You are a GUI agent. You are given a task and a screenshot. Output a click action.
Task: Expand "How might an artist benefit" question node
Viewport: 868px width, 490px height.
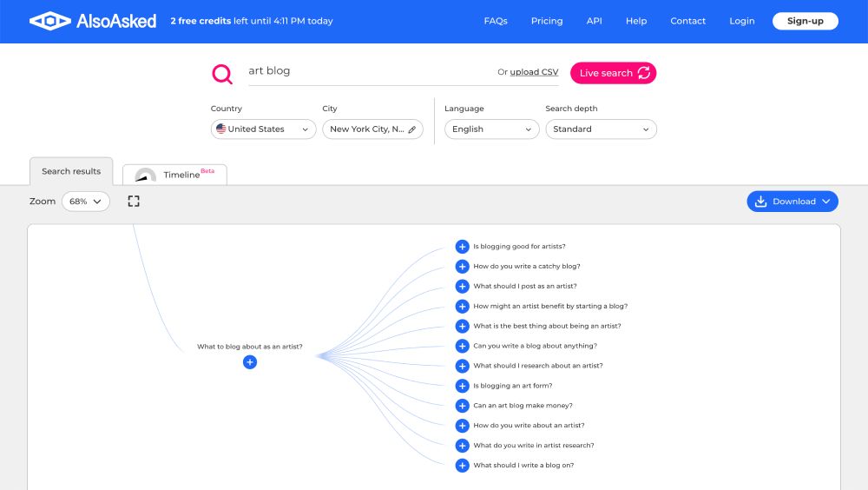(x=463, y=307)
